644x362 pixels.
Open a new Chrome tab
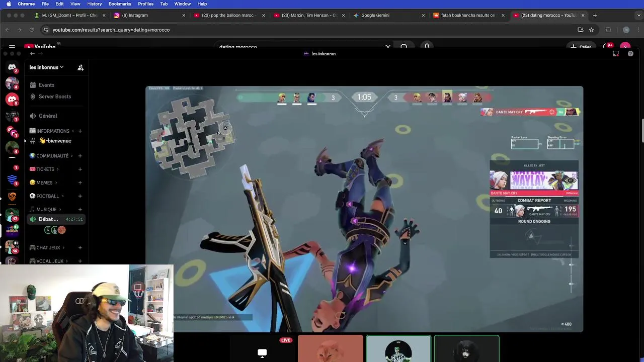pos(595,16)
